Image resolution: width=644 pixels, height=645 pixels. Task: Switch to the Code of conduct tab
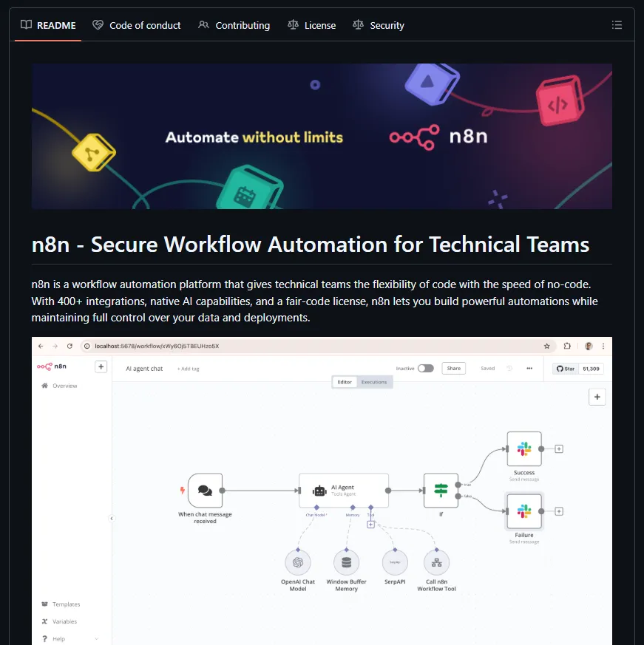(x=137, y=25)
